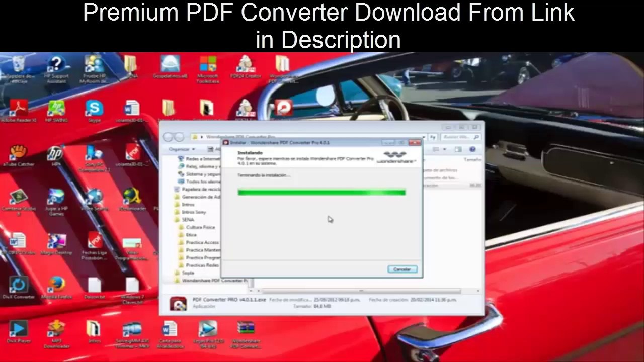Expand the Explorer address bar dropdown
644x362 pixels.
point(424,137)
